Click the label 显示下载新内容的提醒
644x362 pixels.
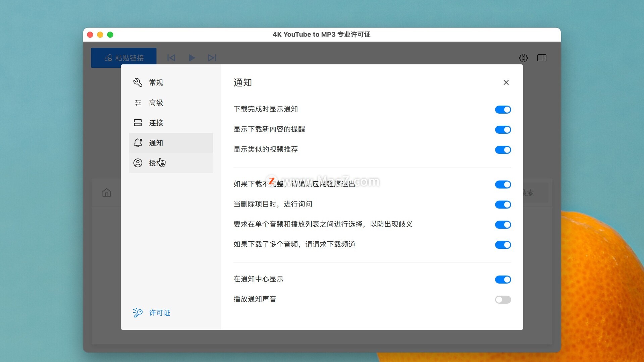(269, 129)
